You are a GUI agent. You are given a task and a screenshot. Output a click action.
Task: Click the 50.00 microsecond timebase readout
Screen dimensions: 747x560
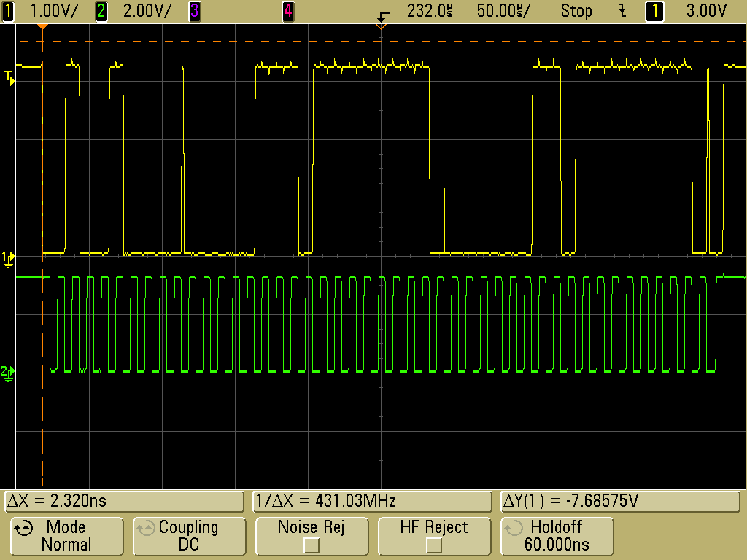503,10
